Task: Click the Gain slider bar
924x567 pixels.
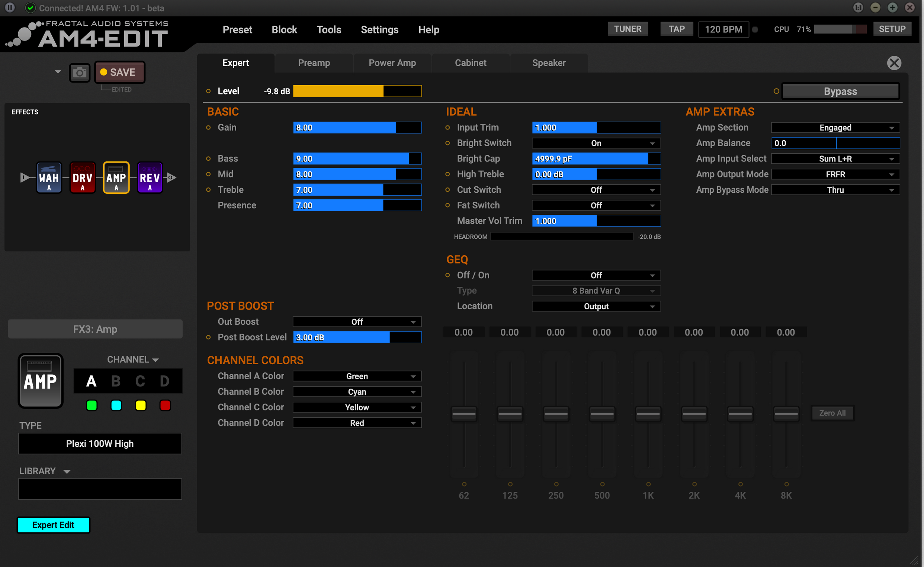Action: coord(357,128)
